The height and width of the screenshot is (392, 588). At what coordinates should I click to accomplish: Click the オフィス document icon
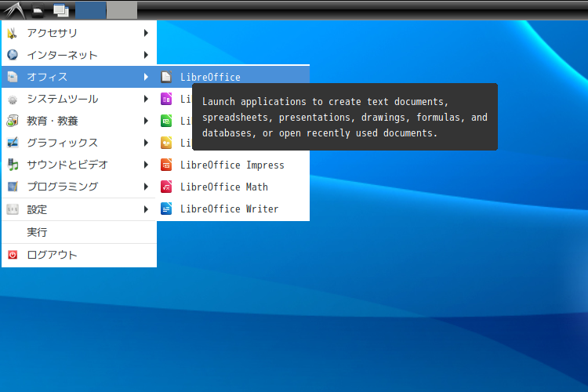pyautogui.click(x=13, y=77)
